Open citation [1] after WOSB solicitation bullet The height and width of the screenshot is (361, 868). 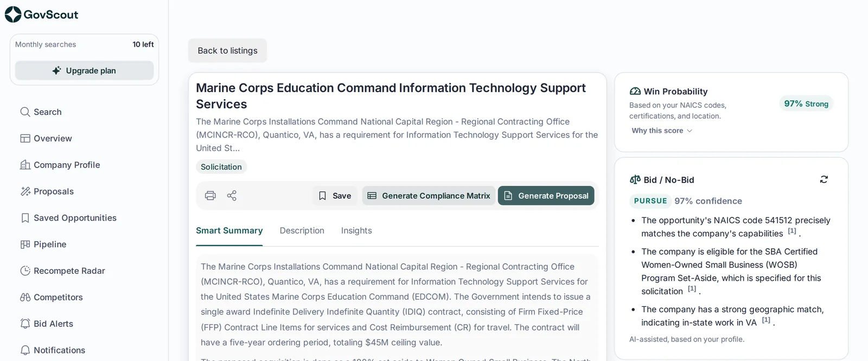[x=692, y=289]
